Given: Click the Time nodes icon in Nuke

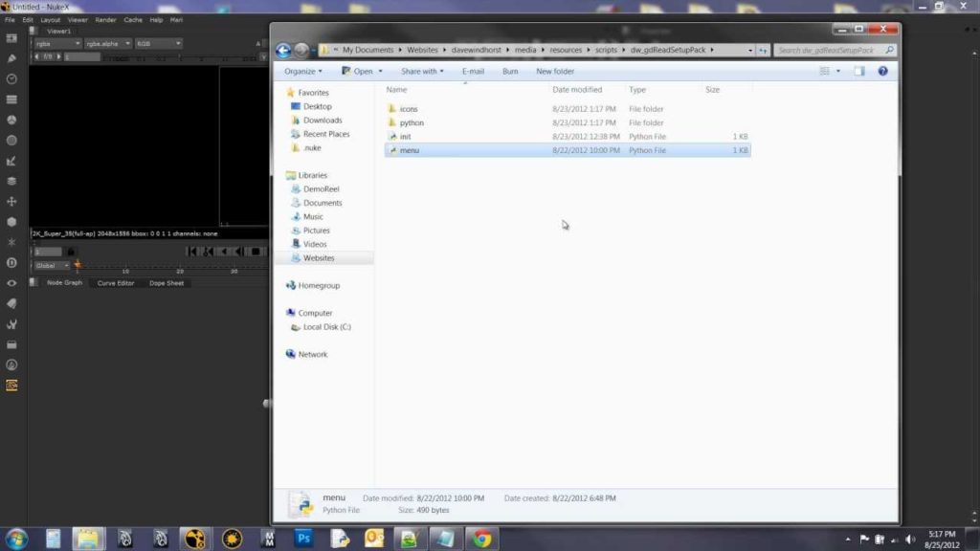Looking at the screenshot, I should tap(11, 77).
